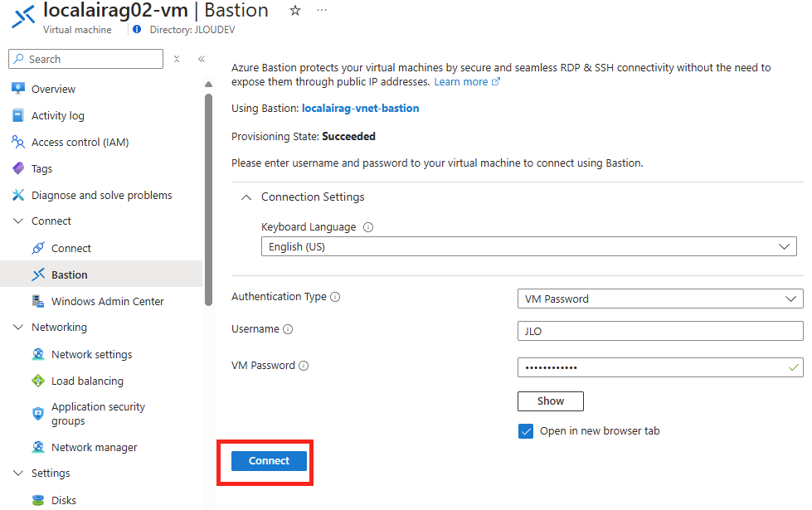Collapse the Networking group in sidebar
This screenshot has width=812, height=510.
pos(18,328)
